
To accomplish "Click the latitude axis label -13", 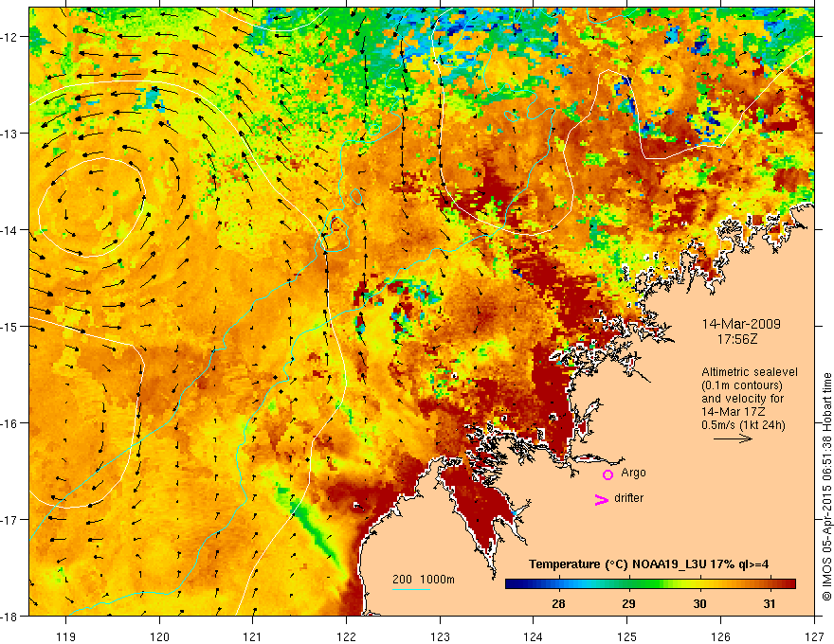I will click(x=11, y=134).
